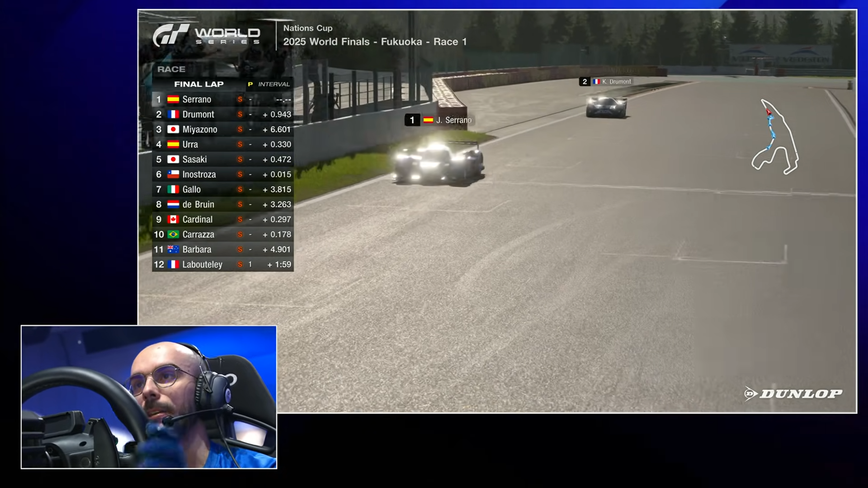This screenshot has height=488, width=868.
Task: Click the INTERVAL column header
Action: coord(274,84)
